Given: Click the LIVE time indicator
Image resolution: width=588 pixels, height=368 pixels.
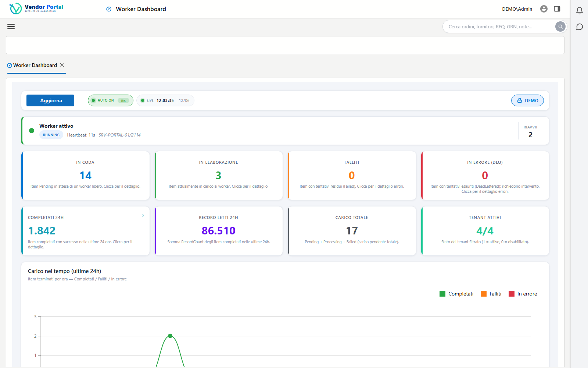Looking at the screenshot, I should (x=165, y=100).
